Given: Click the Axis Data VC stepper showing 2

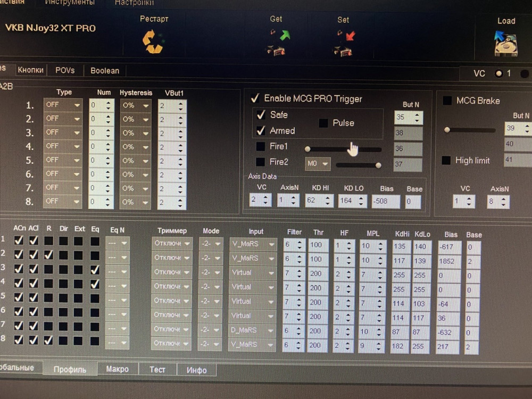Looking at the screenshot, I should [261, 200].
